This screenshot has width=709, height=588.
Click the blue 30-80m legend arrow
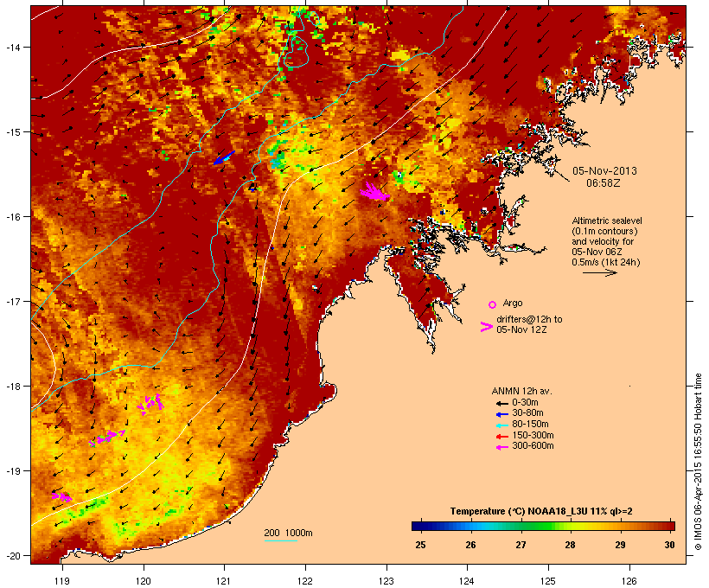(x=502, y=414)
